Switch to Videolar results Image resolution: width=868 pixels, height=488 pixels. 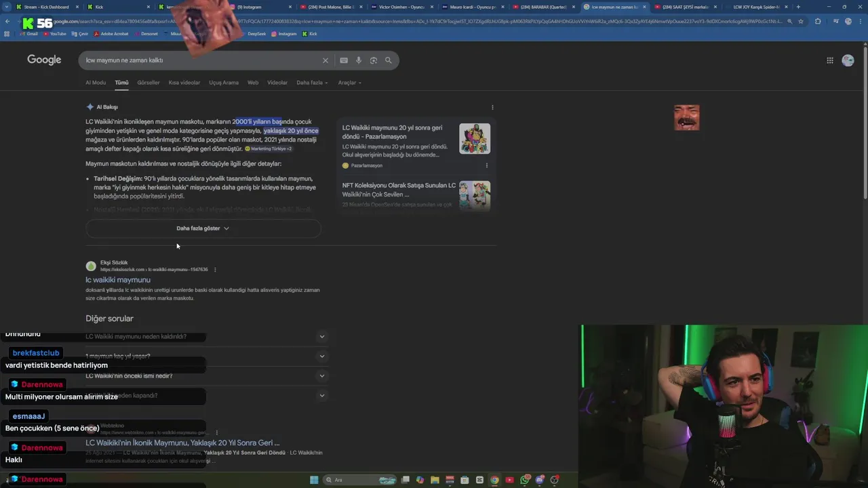(277, 83)
